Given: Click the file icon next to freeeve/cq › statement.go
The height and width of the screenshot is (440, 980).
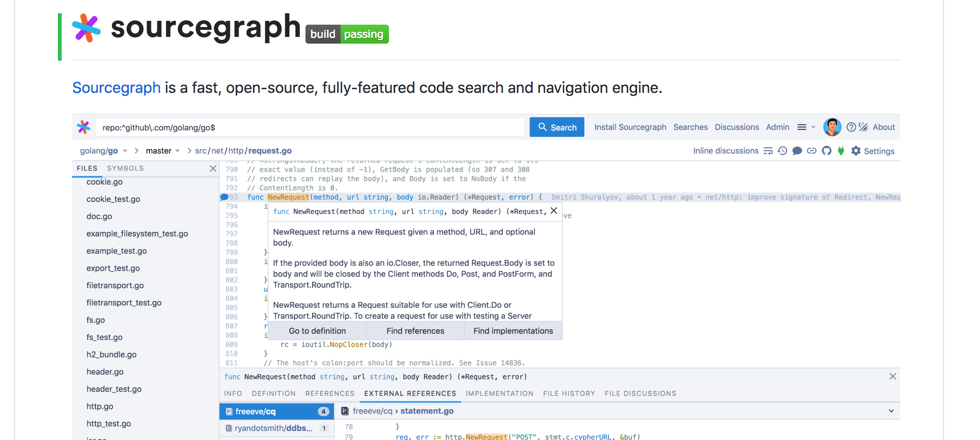Looking at the screenshot, I should pos(345,411).
